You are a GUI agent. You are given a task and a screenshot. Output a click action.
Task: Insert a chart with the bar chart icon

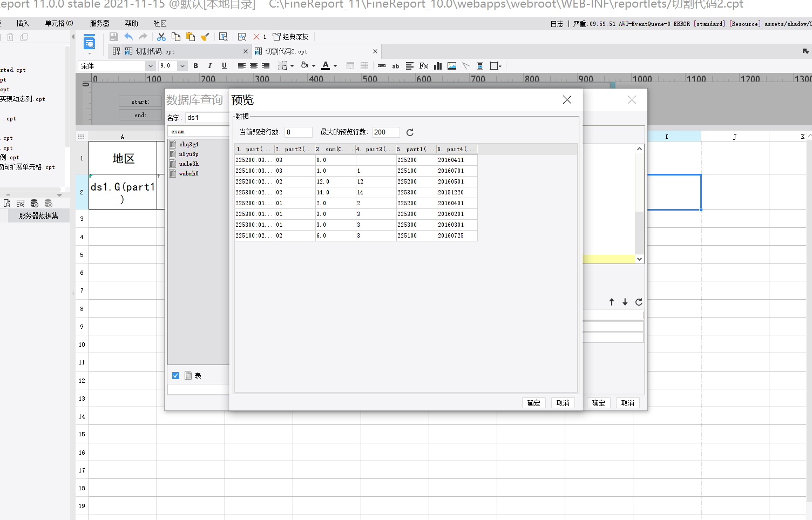click(438, 66)
